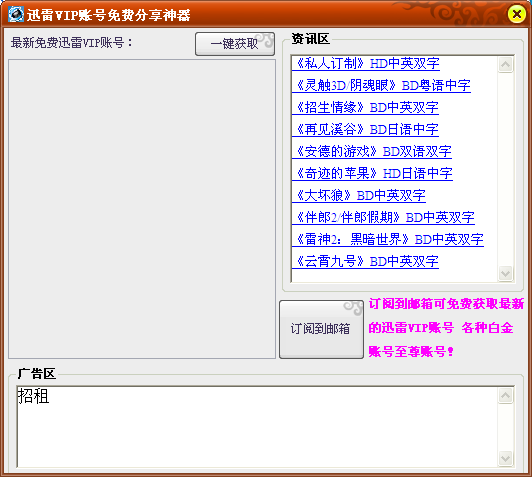
Task: Open the 《奇迹的苹果》HD日语中字 link
Action: pos(372,174)
